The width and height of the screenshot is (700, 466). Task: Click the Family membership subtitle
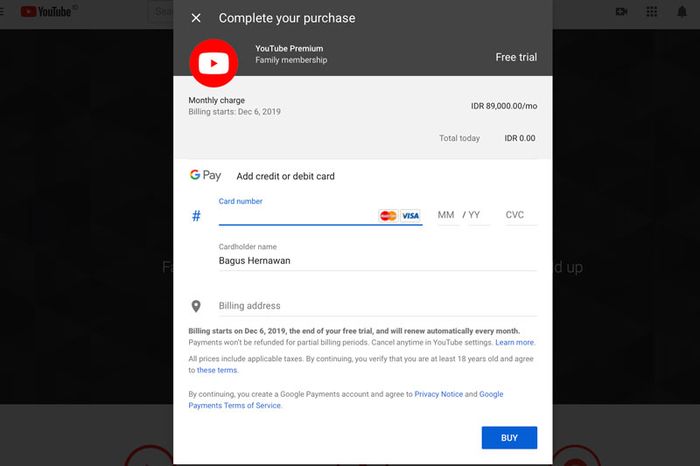click(291, 60)
